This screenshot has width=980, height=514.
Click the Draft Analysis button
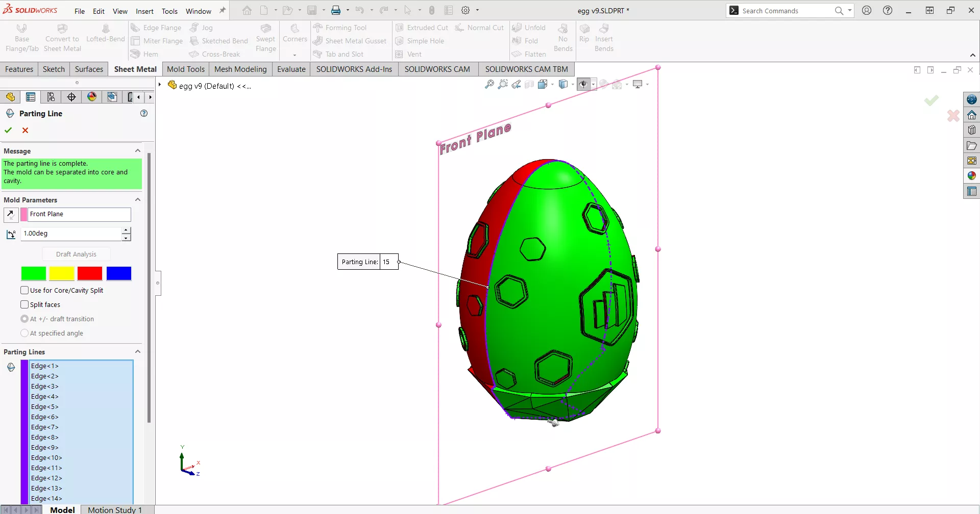point(76,253)
